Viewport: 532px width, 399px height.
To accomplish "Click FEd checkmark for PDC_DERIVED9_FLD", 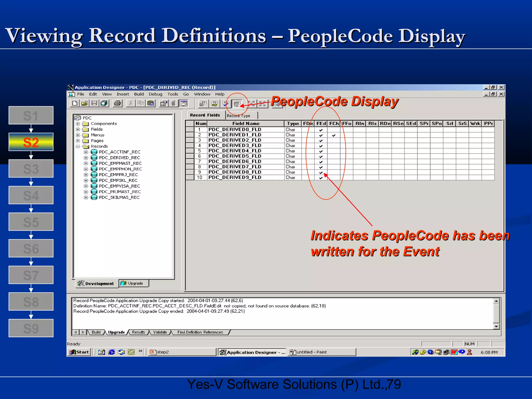I will click(321, 178).
